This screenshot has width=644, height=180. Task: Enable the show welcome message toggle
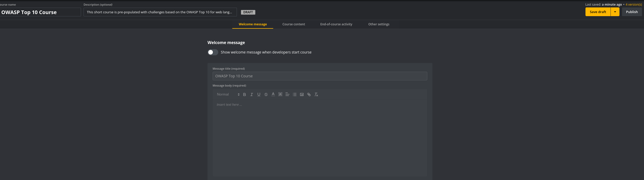tap(213, 52)
